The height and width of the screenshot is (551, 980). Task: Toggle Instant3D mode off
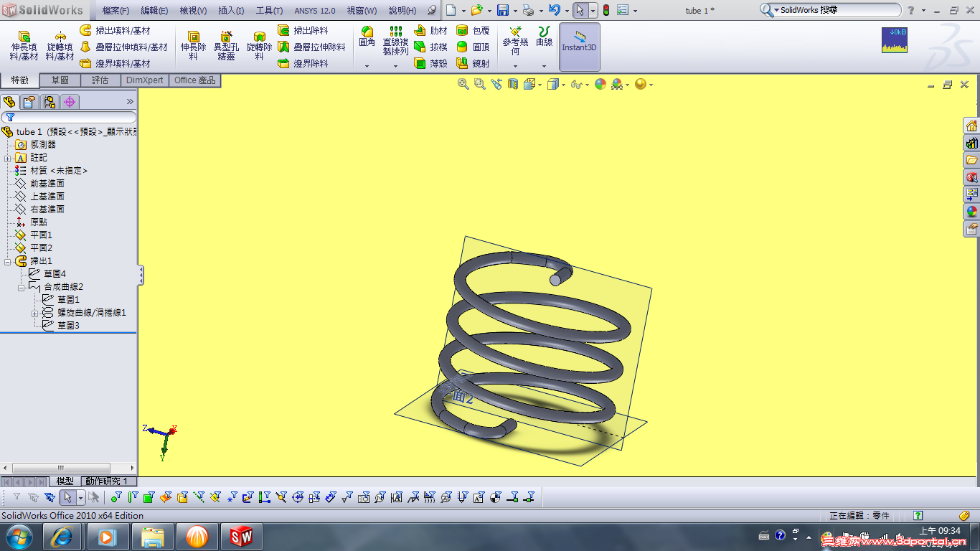[x=579, y=47]
